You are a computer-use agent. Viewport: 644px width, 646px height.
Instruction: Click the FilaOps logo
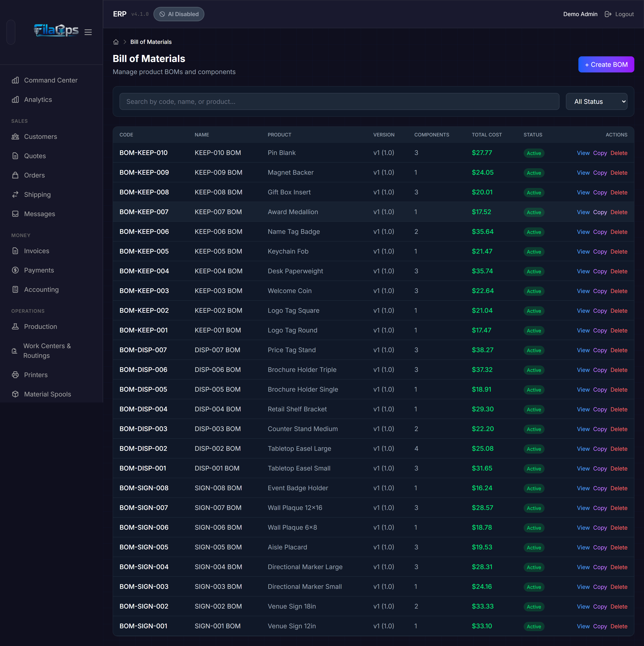click(x=56, y=30)
